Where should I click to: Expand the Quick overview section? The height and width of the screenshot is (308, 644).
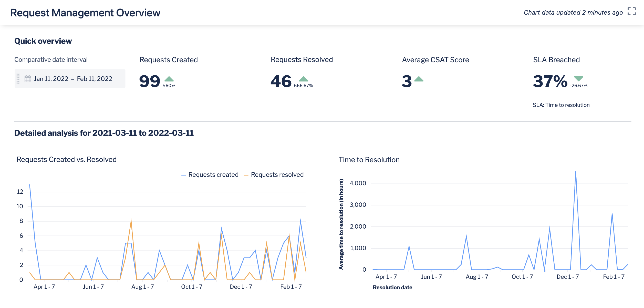pos(43,41)
